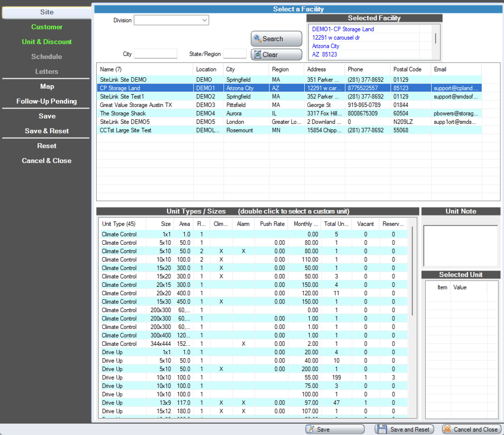Click the Search magnifying glass icon
Viewport: 504px width, 435px height.
258,39
